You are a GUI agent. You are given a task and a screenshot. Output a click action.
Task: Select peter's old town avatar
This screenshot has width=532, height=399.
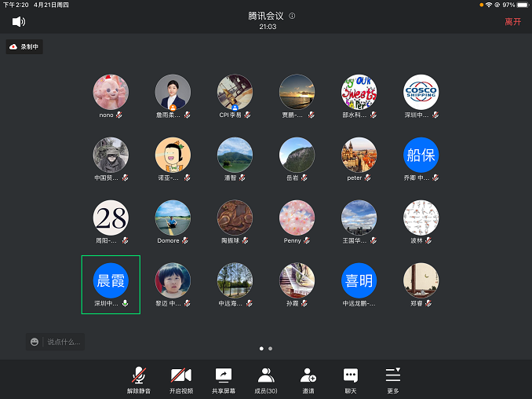pos(359,155)
